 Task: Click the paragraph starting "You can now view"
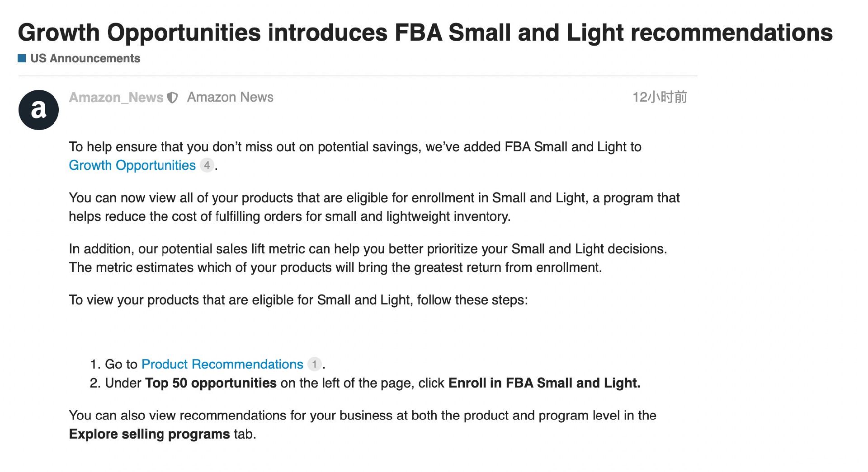click(374, 207)
